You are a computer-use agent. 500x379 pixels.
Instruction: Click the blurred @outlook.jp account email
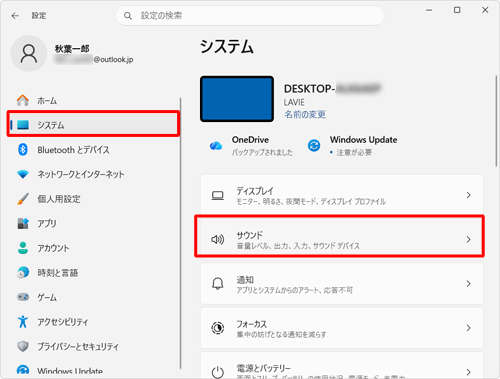pos(94,60)
